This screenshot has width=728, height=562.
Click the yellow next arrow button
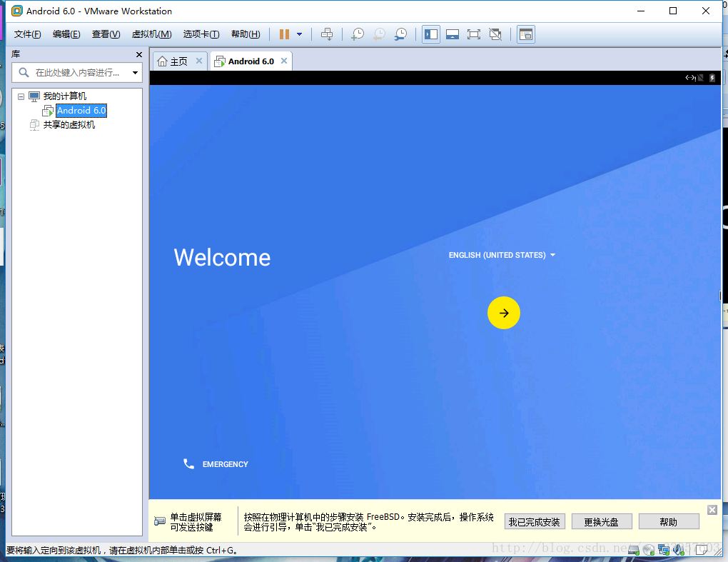coord(504,313)
